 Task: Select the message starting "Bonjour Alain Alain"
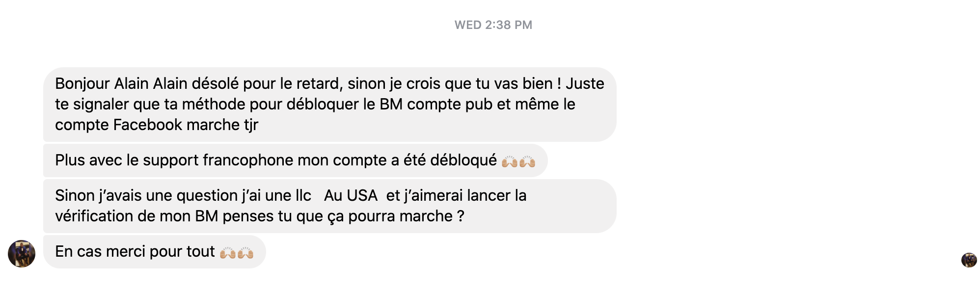(330, 105)
